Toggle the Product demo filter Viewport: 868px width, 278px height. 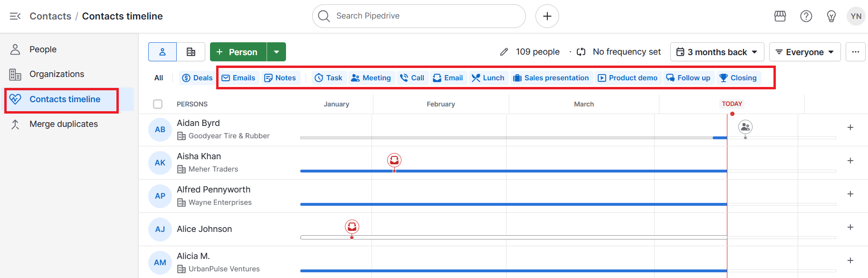coord(628,78)
